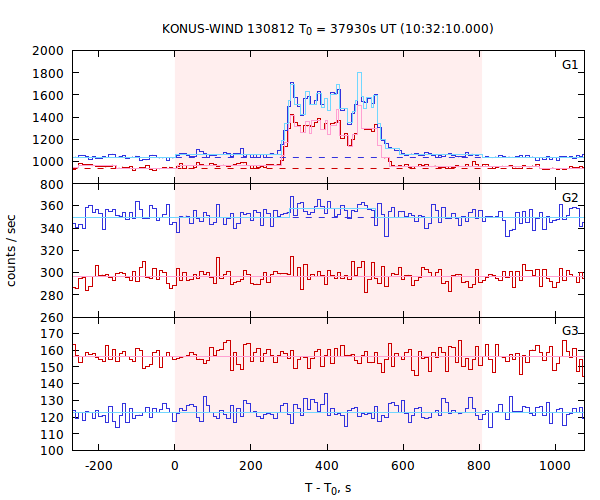The height and width of the screenshot is (500, 600).
Task: Click the 260 tick label in G2
Action: 52,318
